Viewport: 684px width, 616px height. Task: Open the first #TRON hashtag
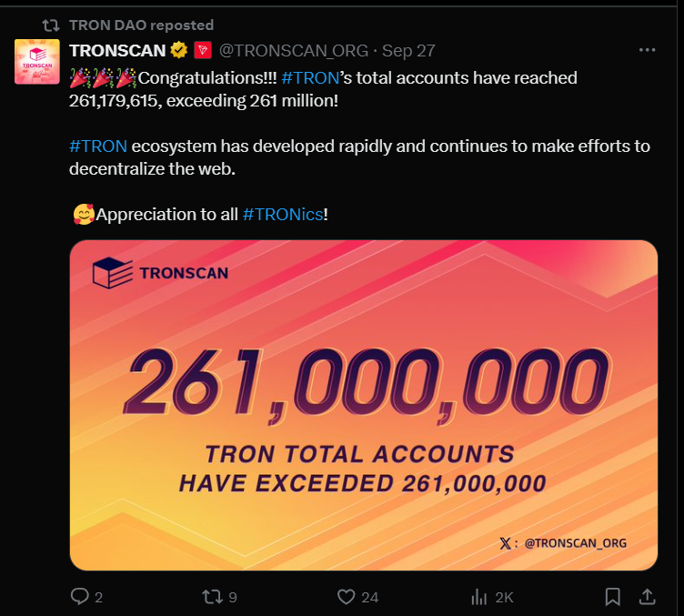(310, 78)
